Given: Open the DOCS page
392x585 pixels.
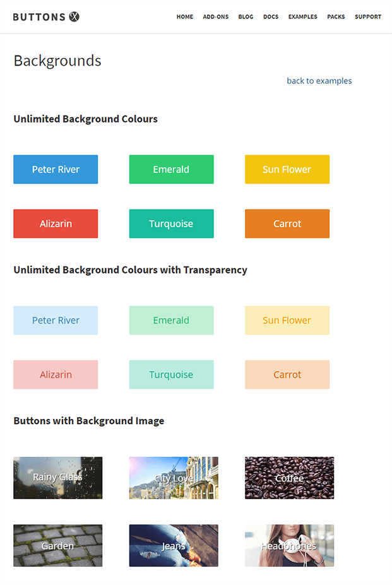Looking at the screenshot, I should click(x=271, y=17).
